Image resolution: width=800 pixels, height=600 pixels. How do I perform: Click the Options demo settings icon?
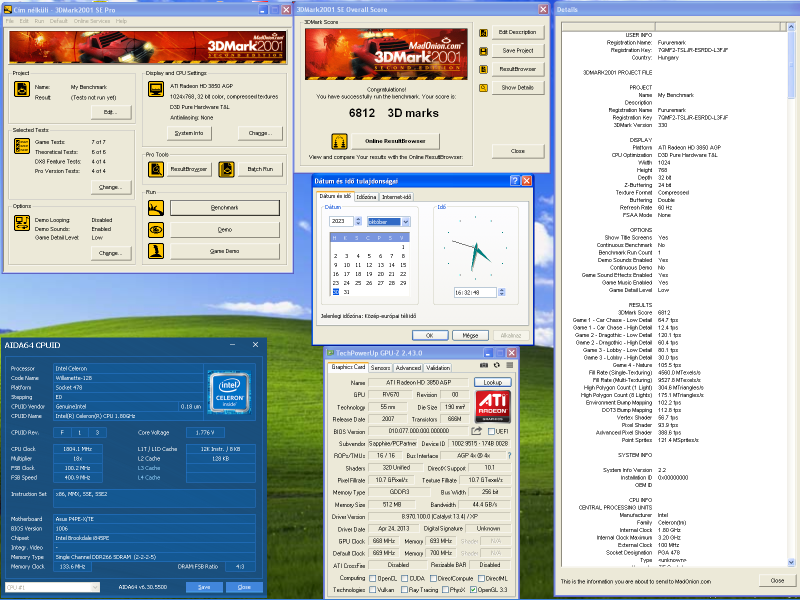tap(21, 223)
